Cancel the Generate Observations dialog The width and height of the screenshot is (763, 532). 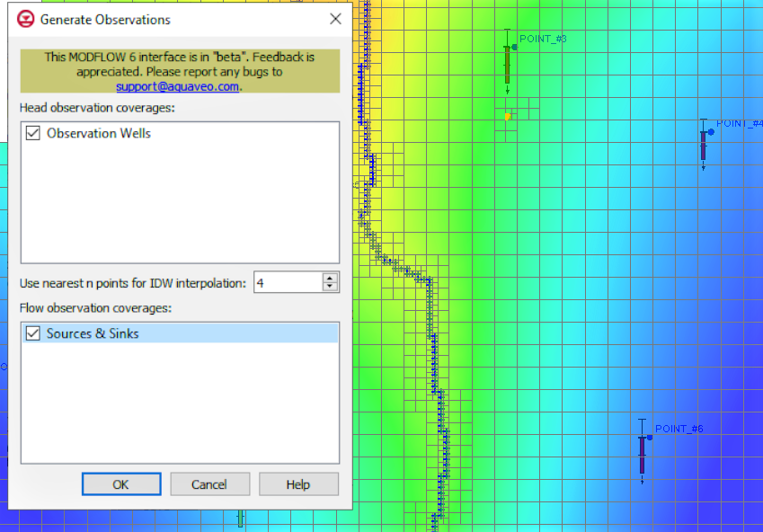[x=209, y=483]
